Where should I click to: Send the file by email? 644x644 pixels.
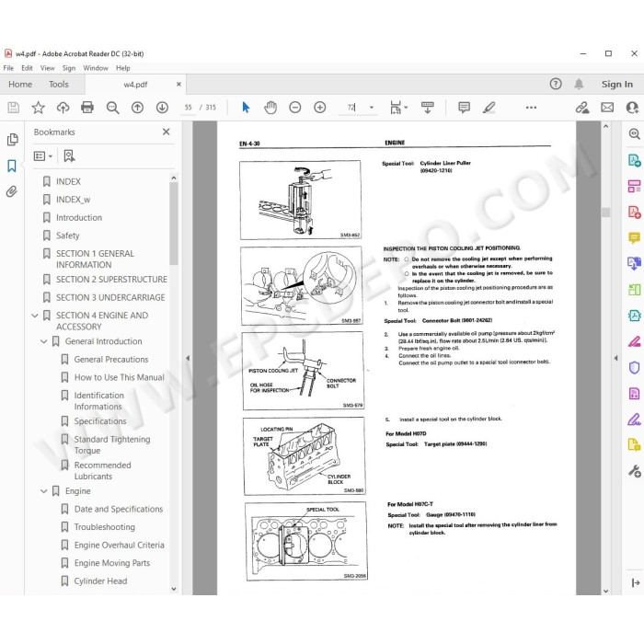coord(607,108)
